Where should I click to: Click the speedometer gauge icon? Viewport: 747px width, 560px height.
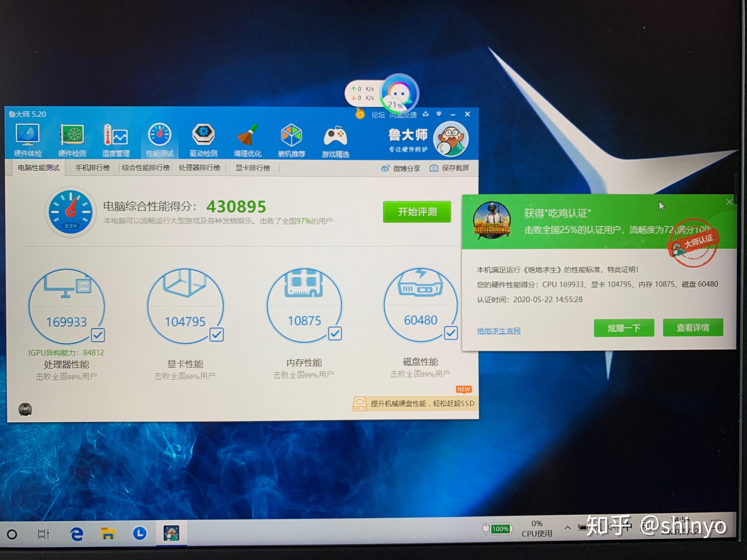(x=71, y=212)
